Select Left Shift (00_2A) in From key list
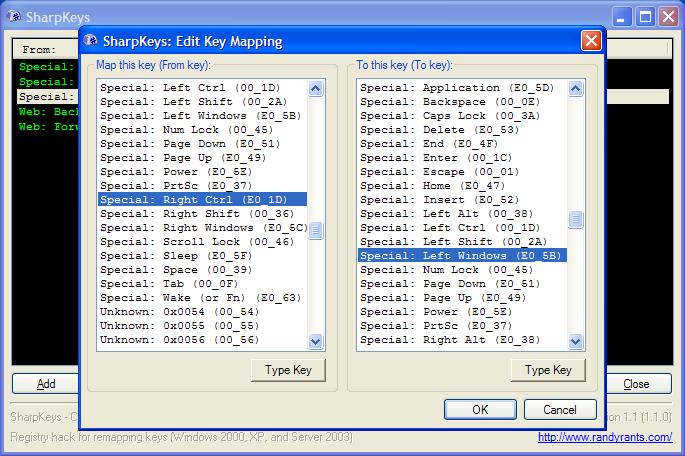Viewport: 685px width, 456px height. point(202,102)
